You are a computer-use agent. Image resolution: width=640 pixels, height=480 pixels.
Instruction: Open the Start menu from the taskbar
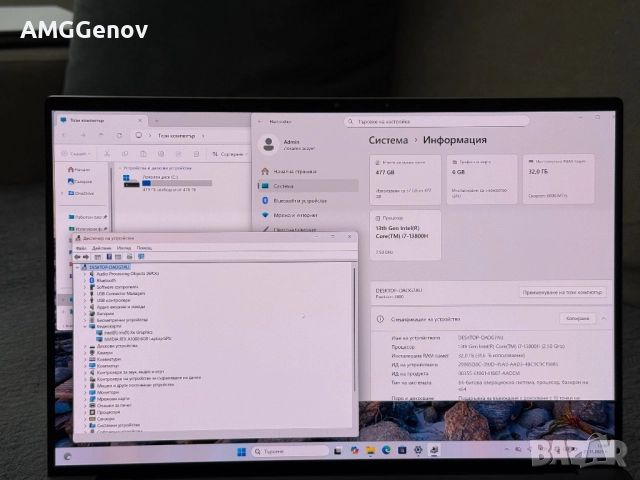click(241, 454)
